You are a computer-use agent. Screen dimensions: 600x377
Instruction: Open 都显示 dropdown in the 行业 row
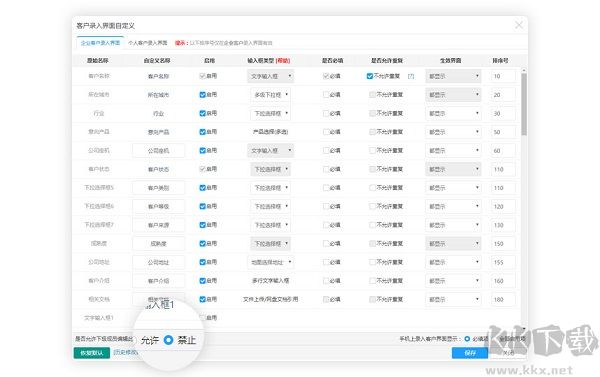(x=453, y=113)
